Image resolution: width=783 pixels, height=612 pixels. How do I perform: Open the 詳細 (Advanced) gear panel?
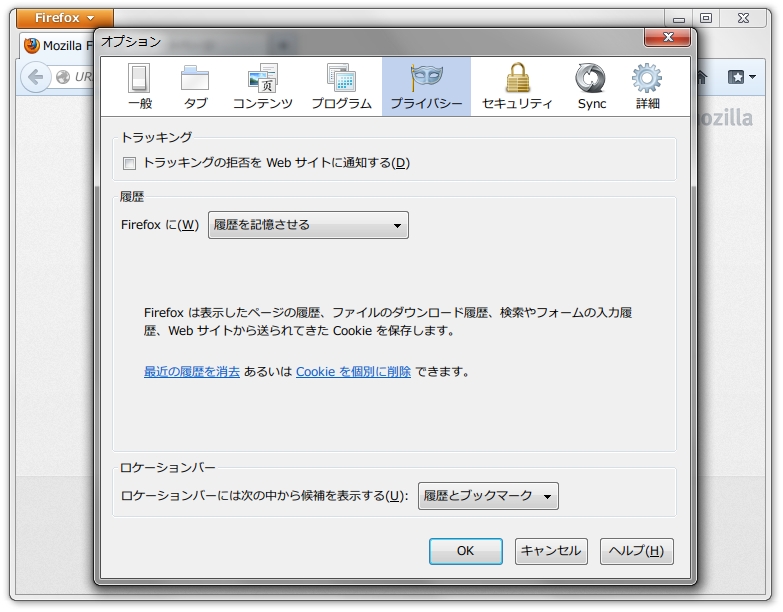point(647,86)
